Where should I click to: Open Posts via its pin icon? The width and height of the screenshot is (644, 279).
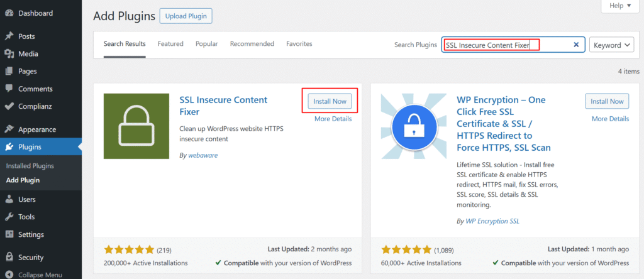tap(9, 36)
